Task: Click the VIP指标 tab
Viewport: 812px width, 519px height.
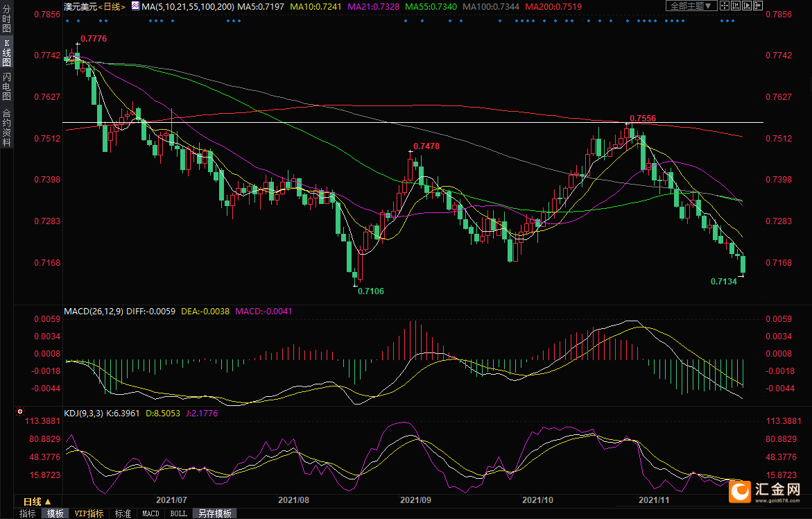Action: pos(89,513)
